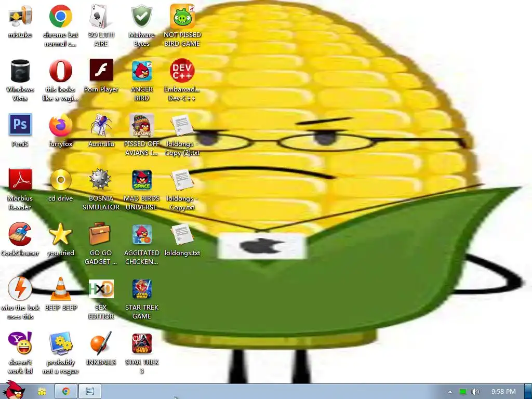Open the Angry Bird Start button
Screen dimensions: 532x399
coord(13,390)
